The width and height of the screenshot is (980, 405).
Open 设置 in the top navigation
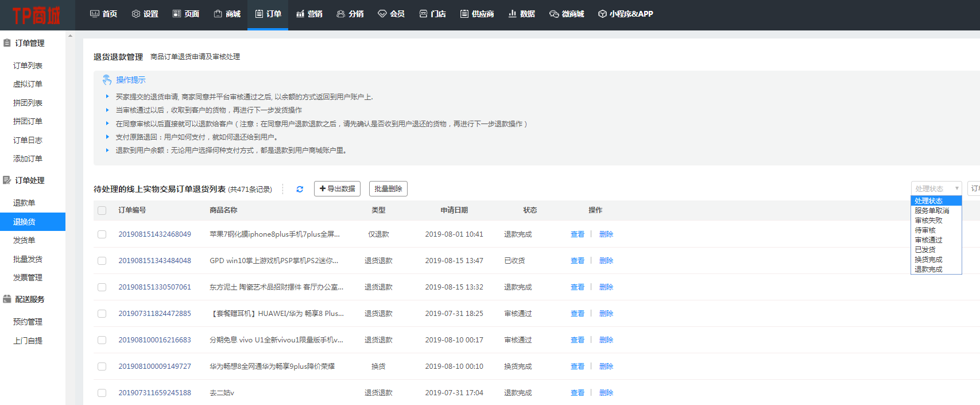coord(145,14)
